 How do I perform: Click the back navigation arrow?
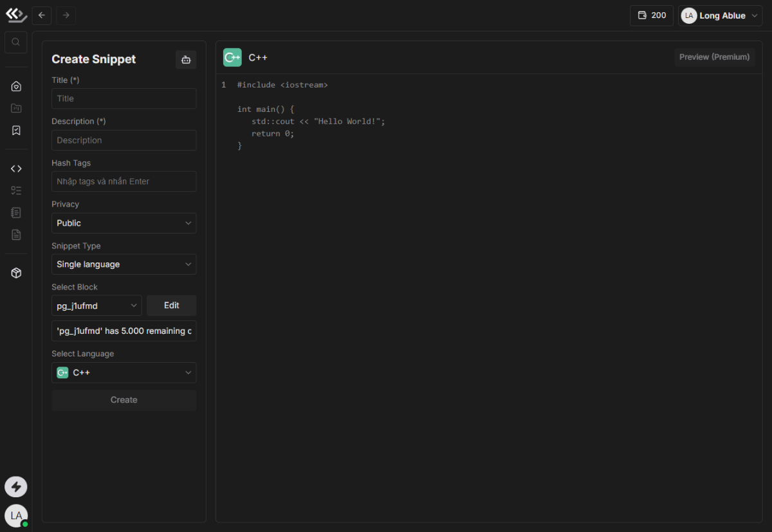point(42,15)
